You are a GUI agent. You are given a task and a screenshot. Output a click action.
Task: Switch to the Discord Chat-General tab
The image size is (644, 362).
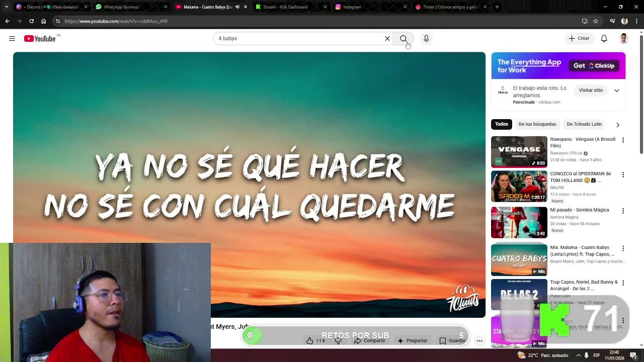coord(50,7)
